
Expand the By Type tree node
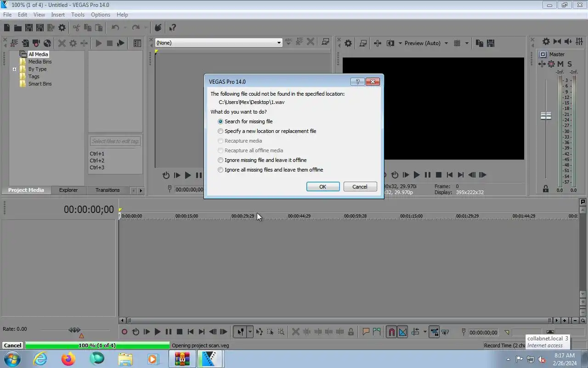point(14,69)
